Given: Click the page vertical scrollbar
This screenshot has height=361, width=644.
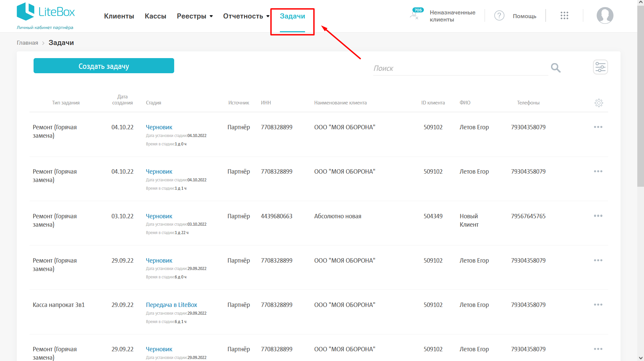Looking at the screenshot, I should click(640, 96).
